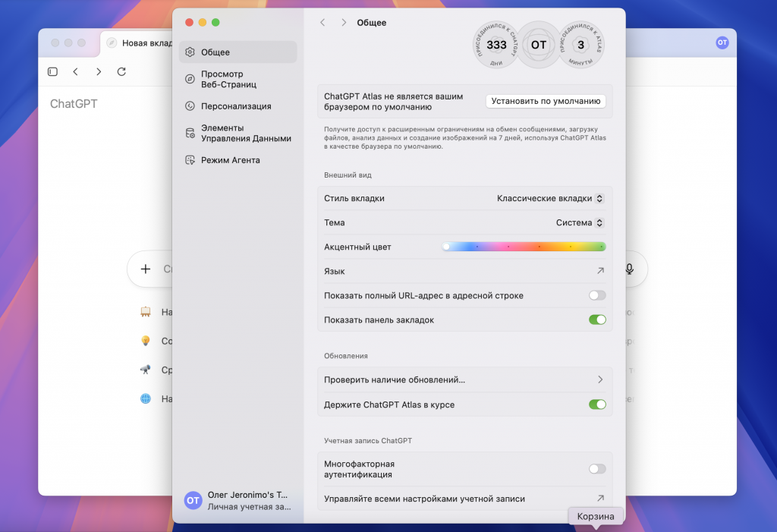777x532 pixels.
Task: Open Управляйте всеми настройками учетной записи
Action: point(465,499)
